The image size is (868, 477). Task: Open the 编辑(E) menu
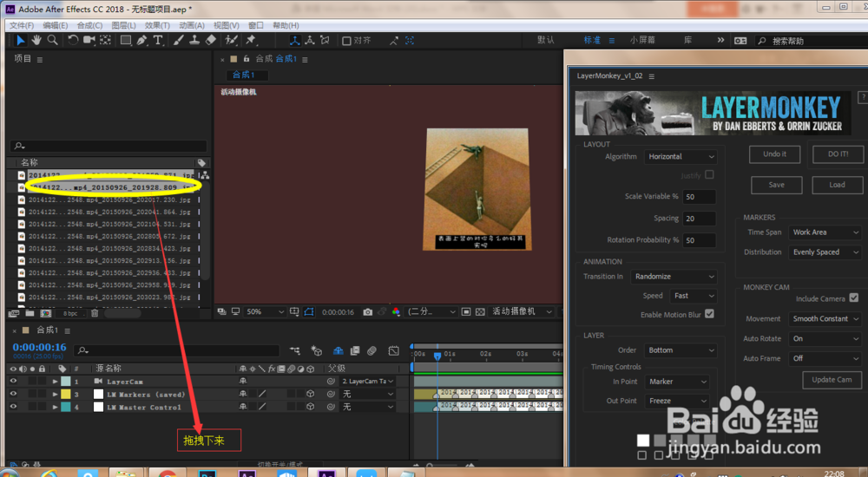[56, 25]
